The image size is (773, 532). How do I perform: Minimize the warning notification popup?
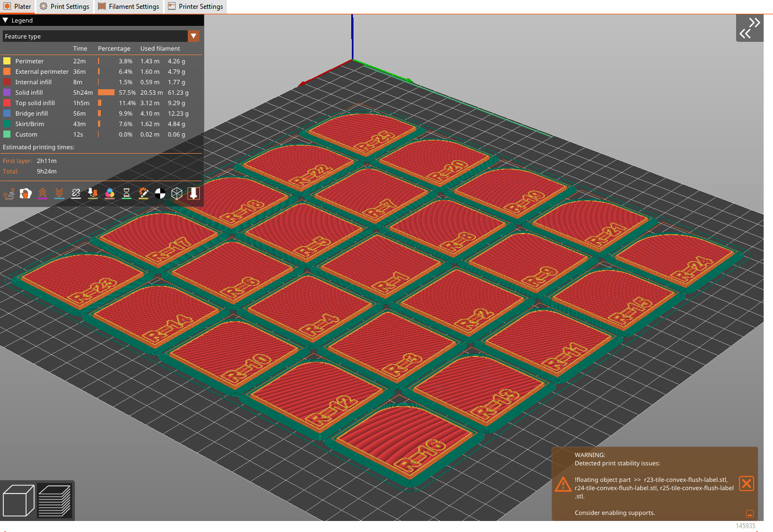point(749,513)
